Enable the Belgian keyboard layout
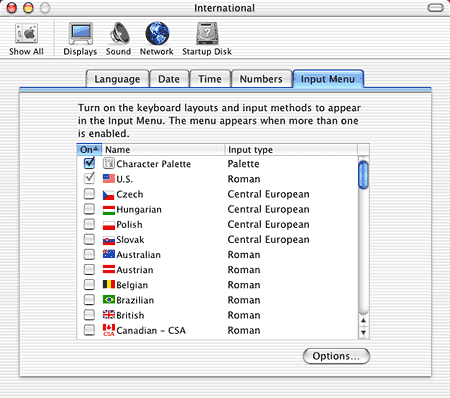450x398 pixels. coord(89,284)
